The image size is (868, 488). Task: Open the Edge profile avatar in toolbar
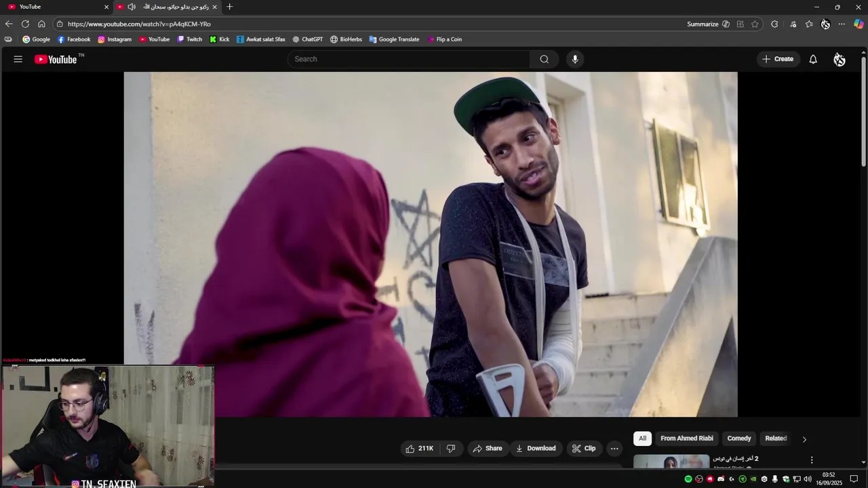click(x=825, y=24)
